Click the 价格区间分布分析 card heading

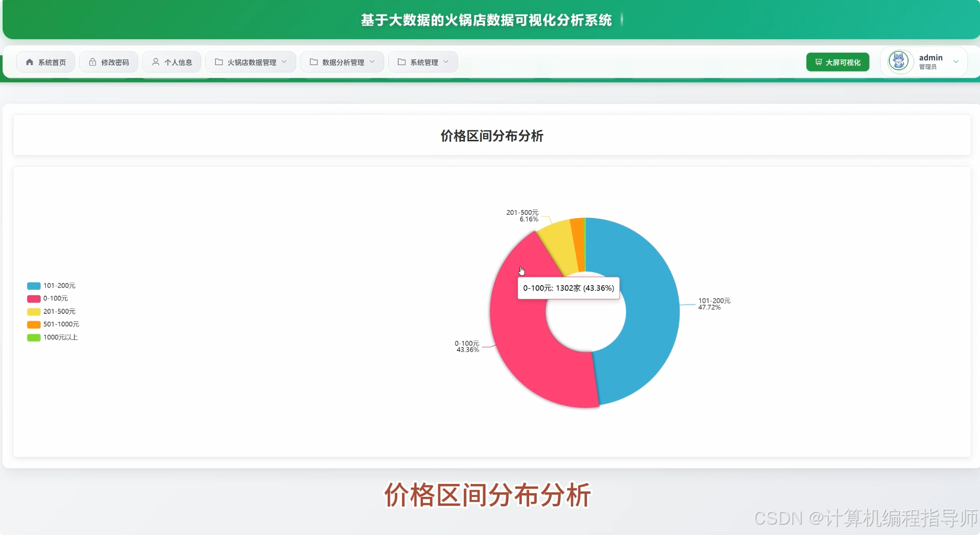pyautogui.click(x=492, y=136)
